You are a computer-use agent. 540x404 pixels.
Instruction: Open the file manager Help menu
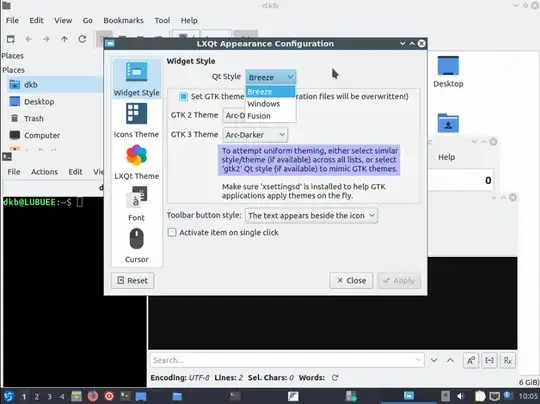pyautogui.click(x=189, y=20)
